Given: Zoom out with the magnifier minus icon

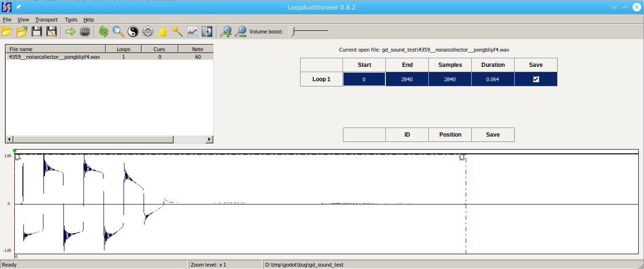Looking at the screenshot, I should (241, 32).
